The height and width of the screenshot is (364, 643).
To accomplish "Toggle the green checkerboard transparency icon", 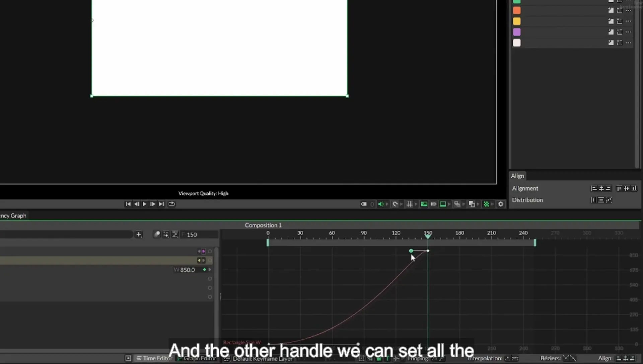I will point(486,204).
